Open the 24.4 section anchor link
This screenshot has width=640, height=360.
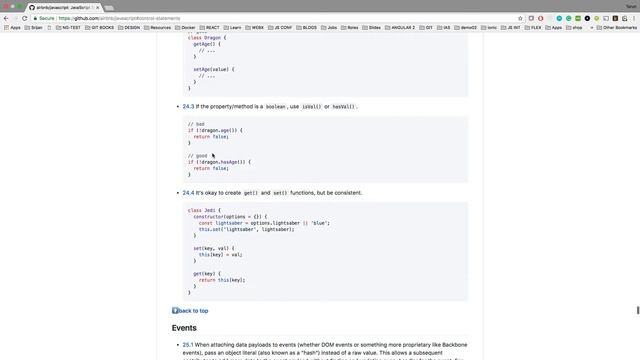tap(188, 193)
